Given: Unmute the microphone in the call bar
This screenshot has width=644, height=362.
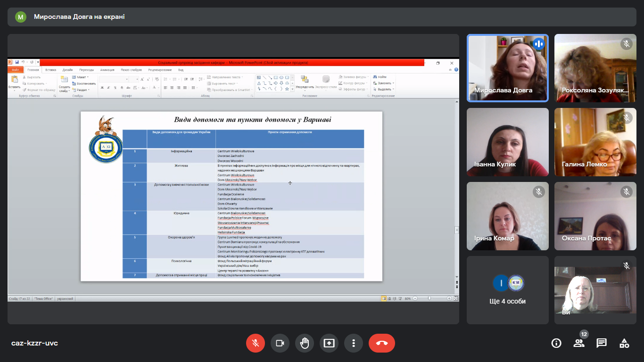Looking at the screenshot, I should click(x=256, y=343).
